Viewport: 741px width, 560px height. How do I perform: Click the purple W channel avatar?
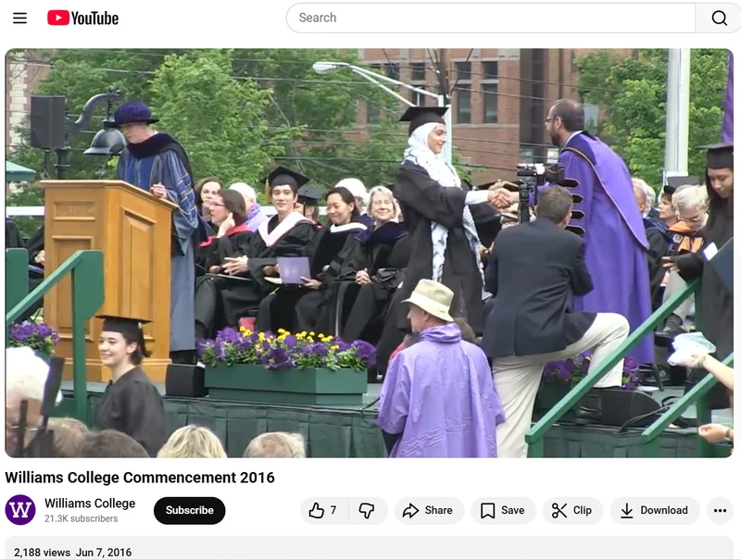20,510
